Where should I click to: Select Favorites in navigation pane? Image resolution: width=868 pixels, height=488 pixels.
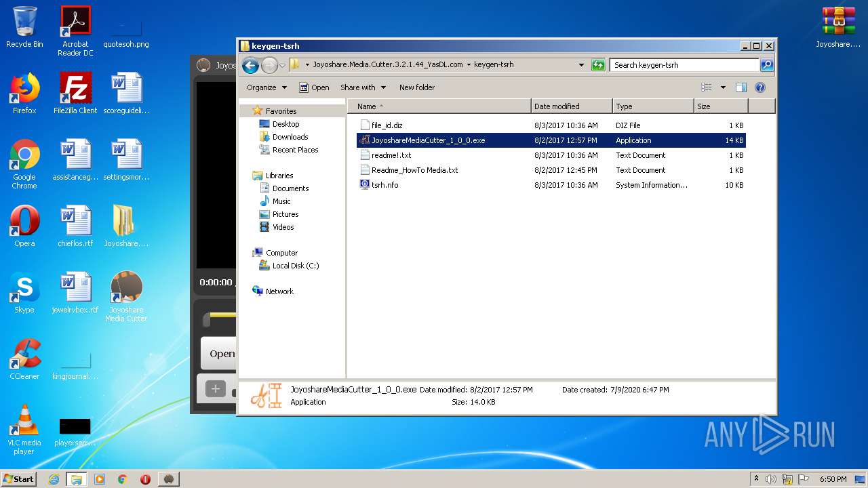[281, 111]
